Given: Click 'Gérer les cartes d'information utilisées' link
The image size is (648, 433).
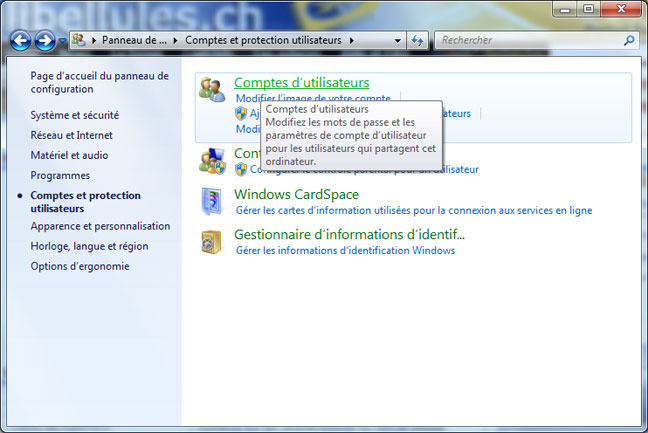Looking at the screenshot, I should click(414, 210).
